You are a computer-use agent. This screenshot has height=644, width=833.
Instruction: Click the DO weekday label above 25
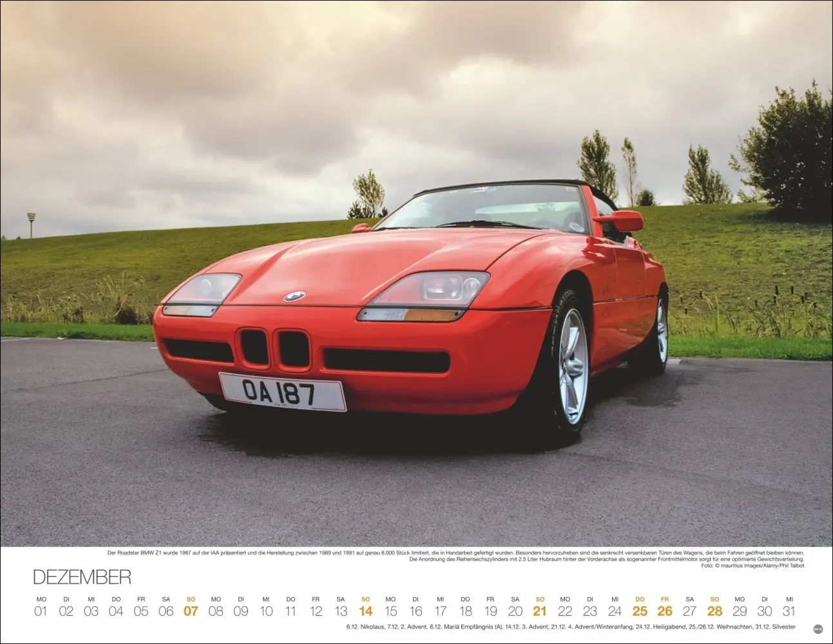tap(640, 599)
